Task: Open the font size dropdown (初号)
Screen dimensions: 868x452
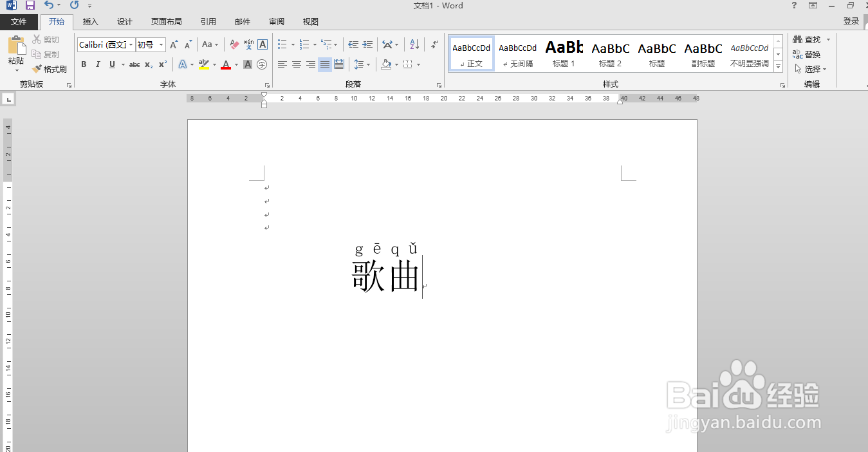Action: (161, 45)
